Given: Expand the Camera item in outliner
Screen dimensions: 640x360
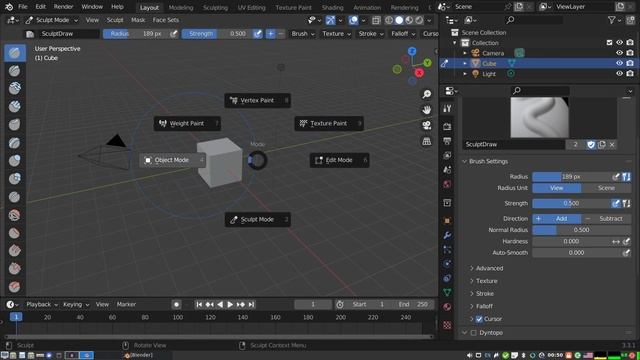Looking at the screenshot, I should point(465,53).
